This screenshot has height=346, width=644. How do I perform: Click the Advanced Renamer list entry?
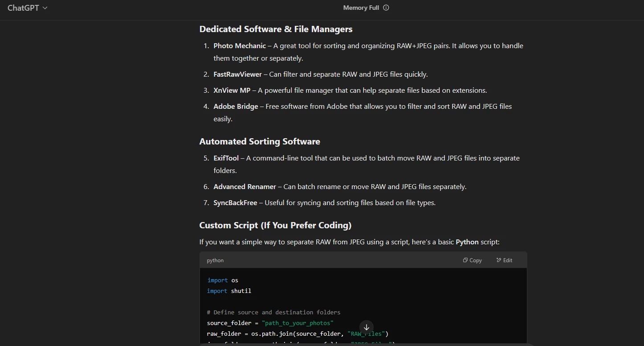(340, 187)
